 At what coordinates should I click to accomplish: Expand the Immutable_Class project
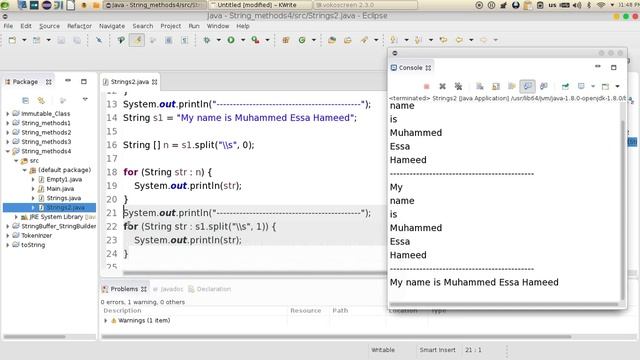8,113
